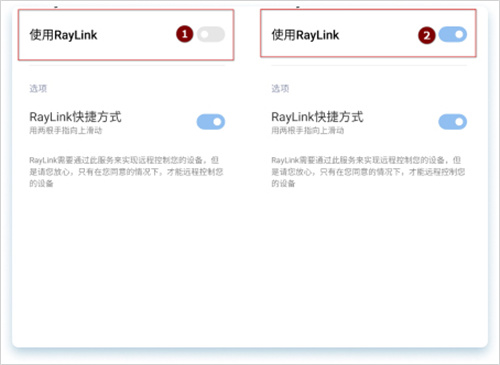
Task: Click 'RayLink快捷方式' title in right panel
Action: point(317,117)
